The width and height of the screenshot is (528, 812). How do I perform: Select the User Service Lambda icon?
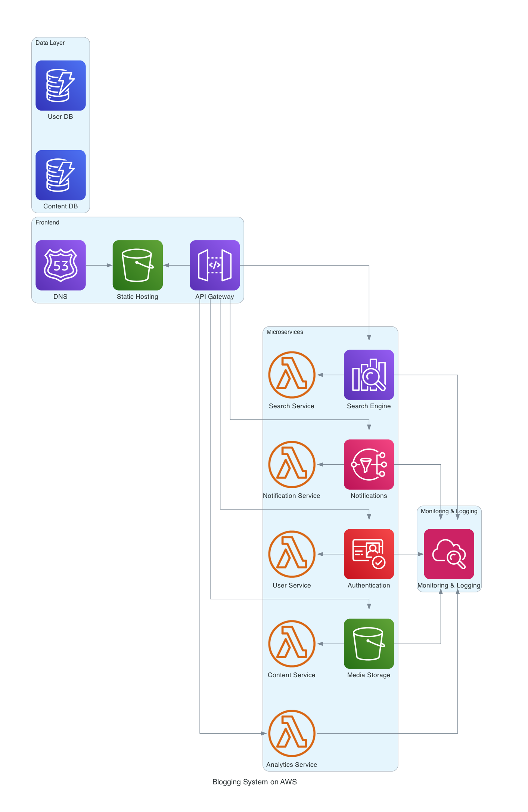(292, 554)
